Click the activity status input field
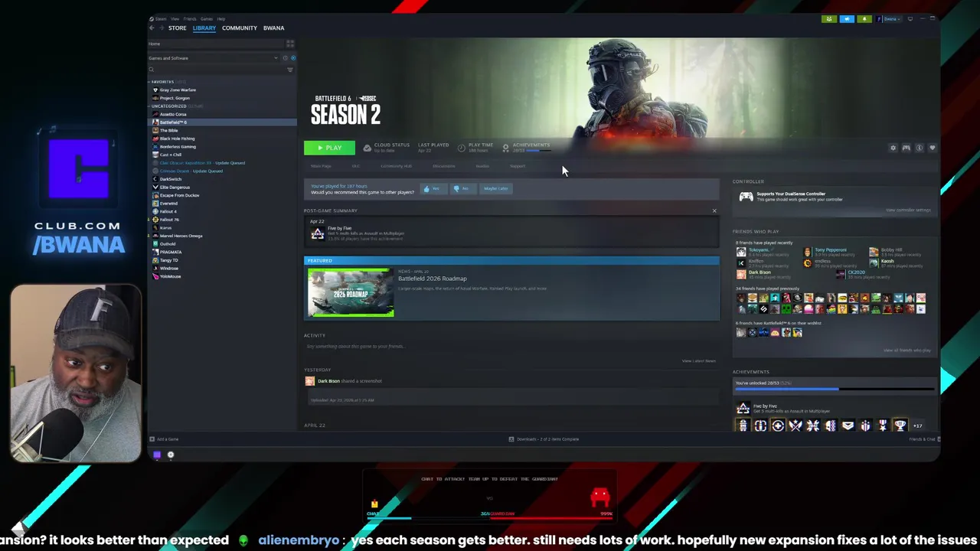 [511, 347]
